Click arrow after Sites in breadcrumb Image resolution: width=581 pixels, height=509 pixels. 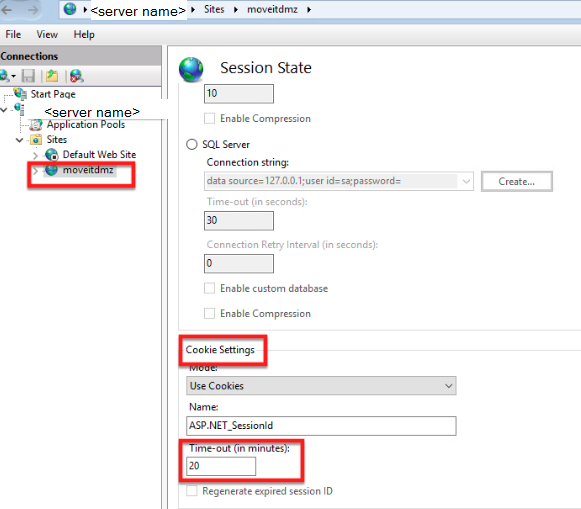point(236,10)
